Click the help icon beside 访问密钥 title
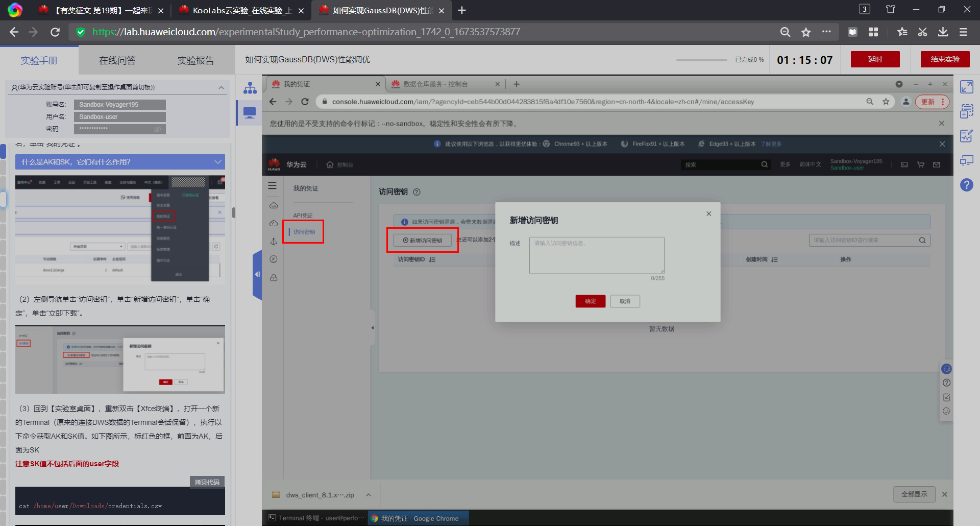Viewport: 980px width, 526px height. [x=416, y=192]
